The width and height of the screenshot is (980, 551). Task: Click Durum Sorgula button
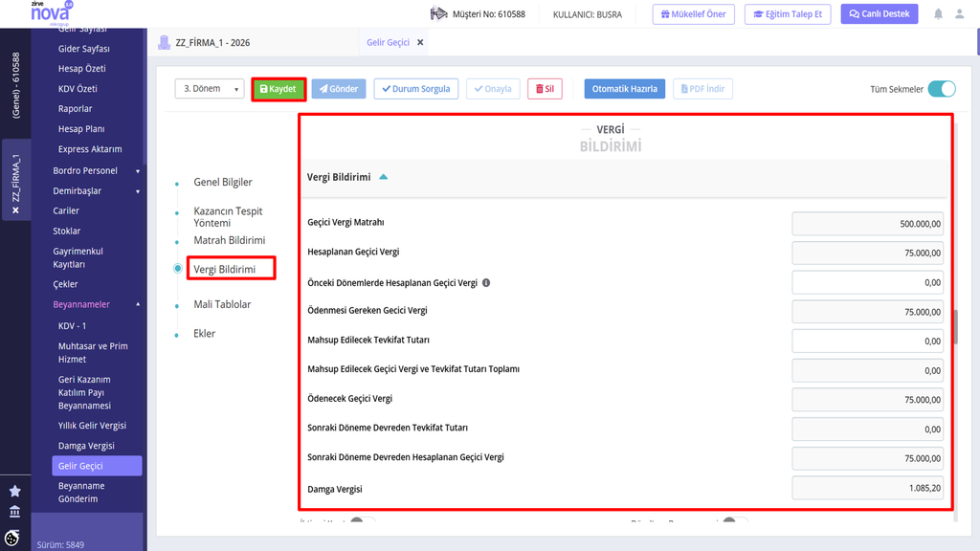(416, 89)
